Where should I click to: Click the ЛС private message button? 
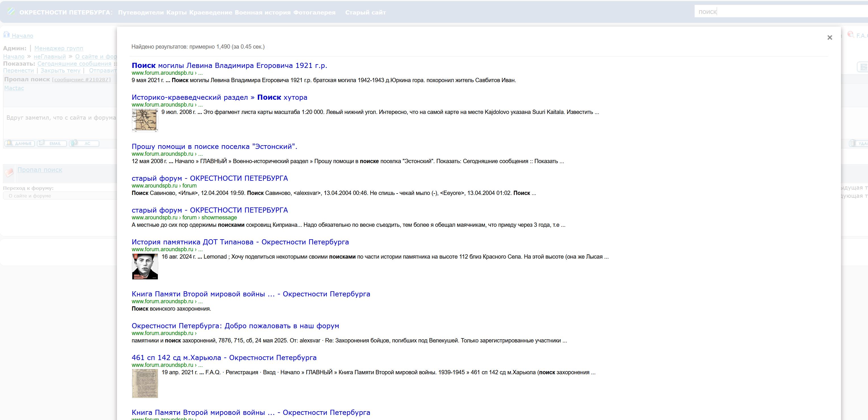pyautogui.click(x=84, y=144)
